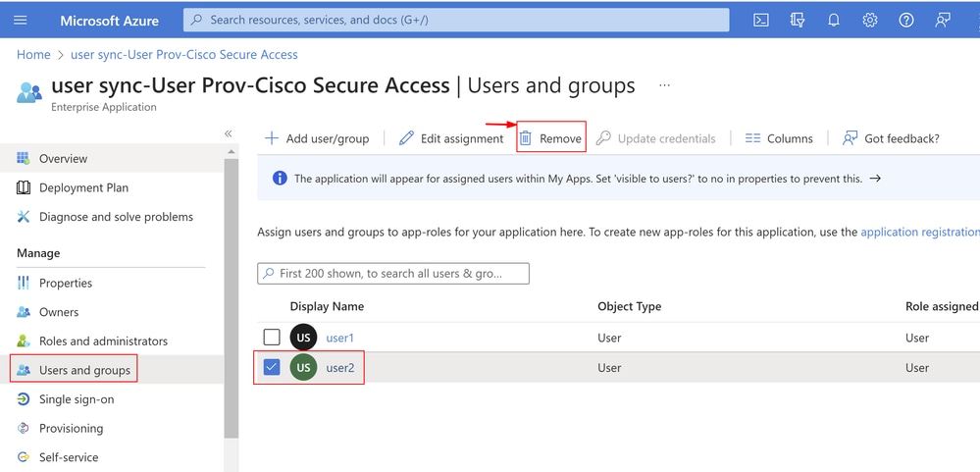The image size is (980, 472).
Task: Click the Role assigned cell for user2
Action: click(x=917, y=368)
